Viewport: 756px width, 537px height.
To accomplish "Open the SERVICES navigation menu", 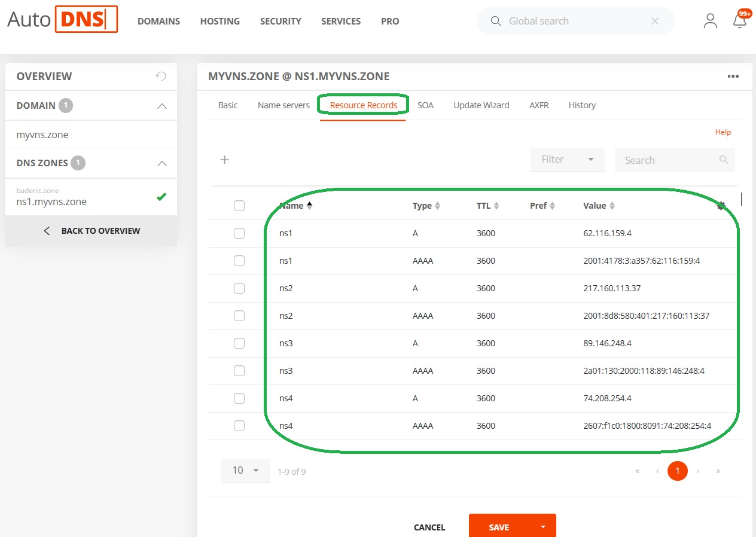I will point(341,21).
